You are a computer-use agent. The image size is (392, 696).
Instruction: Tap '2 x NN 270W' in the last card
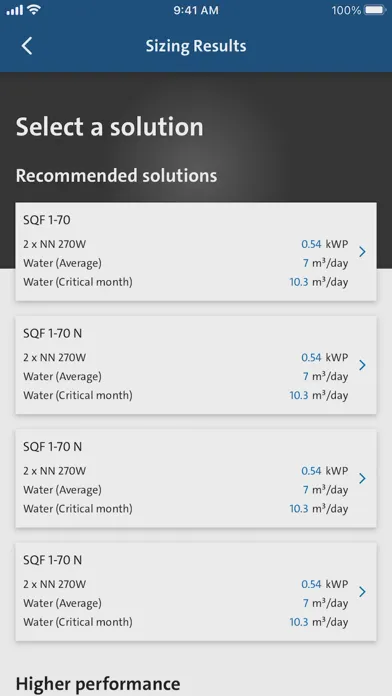click(x=54, y=584)
